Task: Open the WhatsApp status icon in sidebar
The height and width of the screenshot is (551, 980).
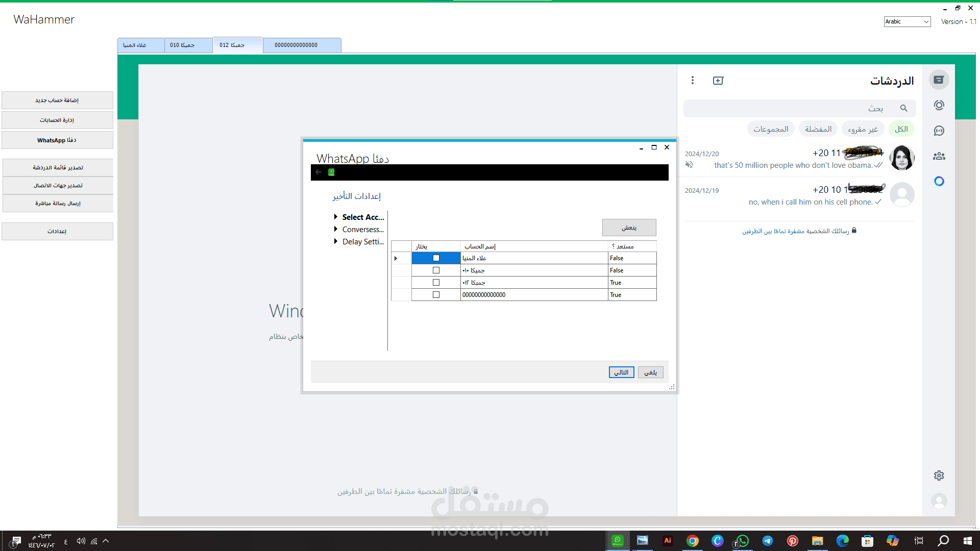Action: point(939,105)
